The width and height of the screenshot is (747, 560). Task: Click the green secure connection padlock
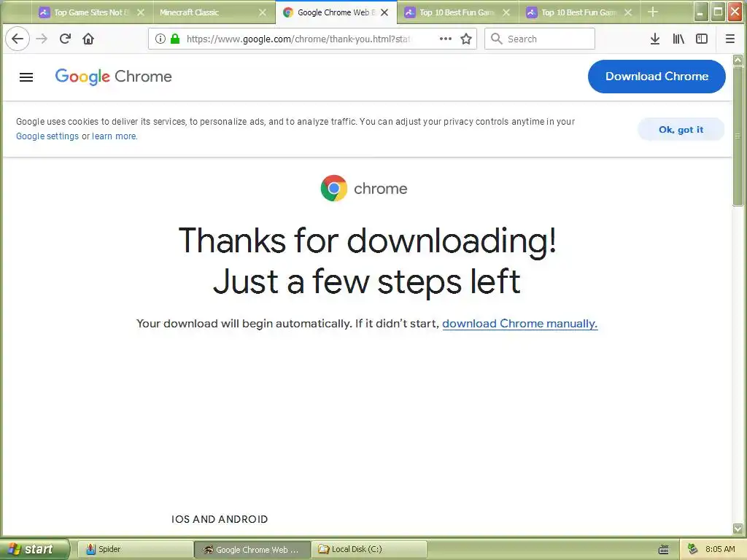point(175,39)
